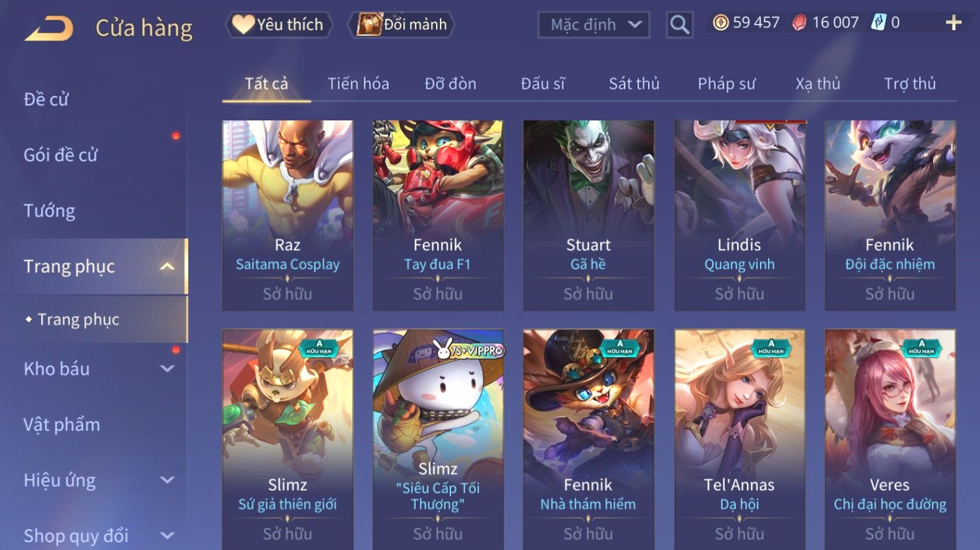Switch to the Pháp sư tab

(726, 83)
